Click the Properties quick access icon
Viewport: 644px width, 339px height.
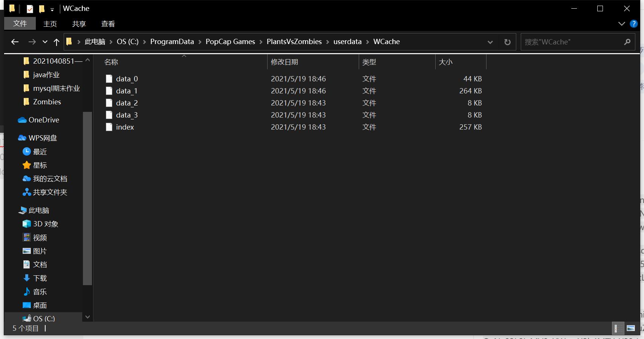(30, 9)
